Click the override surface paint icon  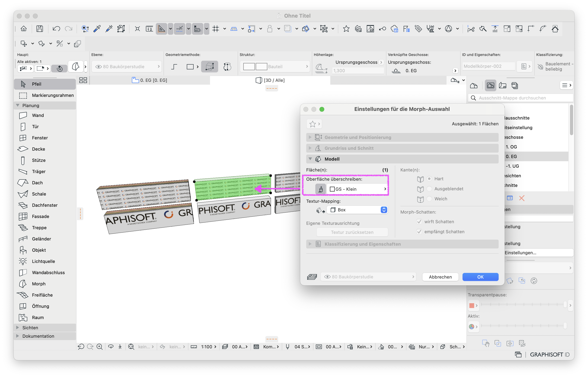coord(320,189)
